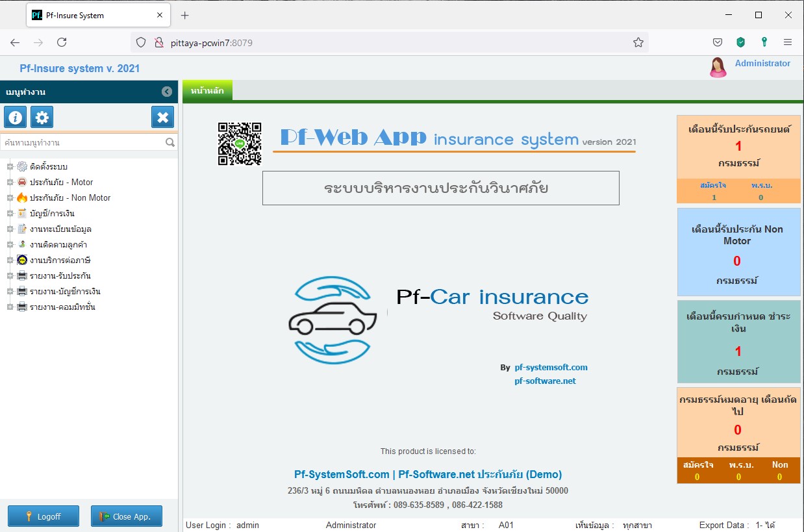Reload the page with browser refresh
Image resolution: width=804 pixels, height=532 pixels.
click(x=62, y=42)
